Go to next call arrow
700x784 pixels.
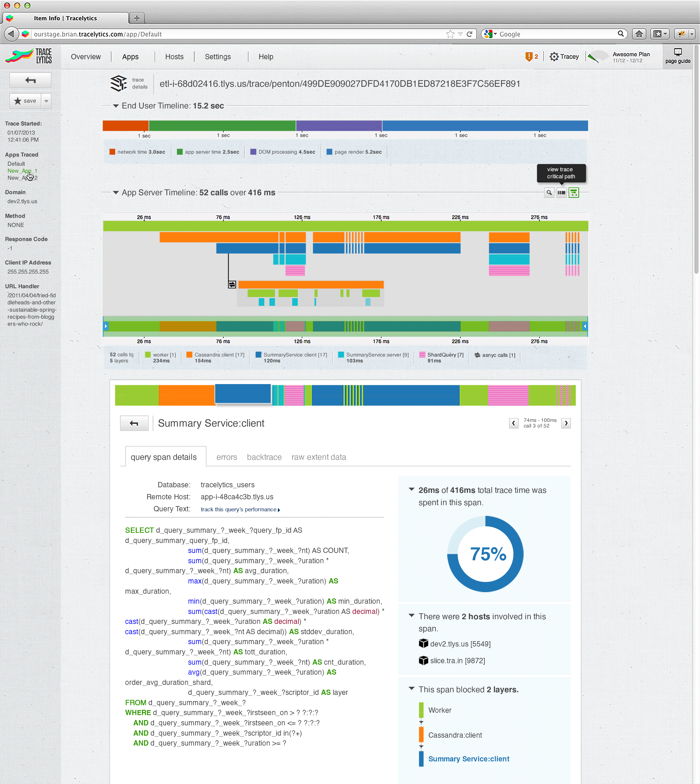(x=566, y=423)
